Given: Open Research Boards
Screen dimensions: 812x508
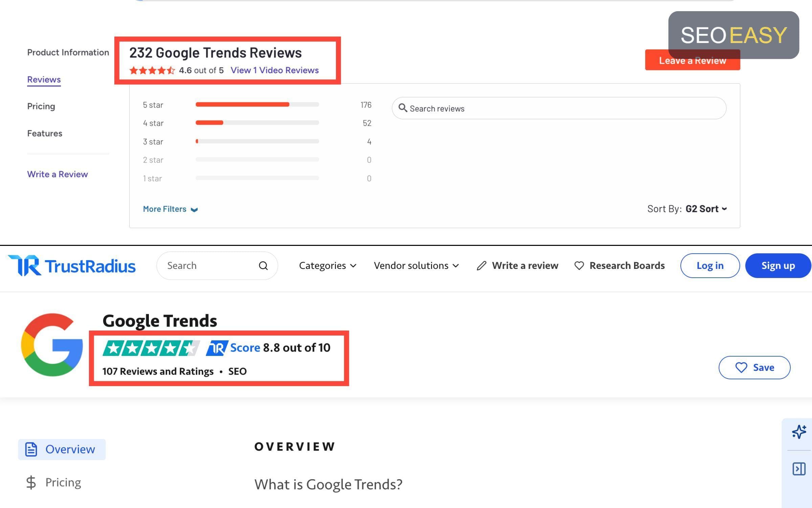Looking at the screenshot, I should [x=619, y=266].
